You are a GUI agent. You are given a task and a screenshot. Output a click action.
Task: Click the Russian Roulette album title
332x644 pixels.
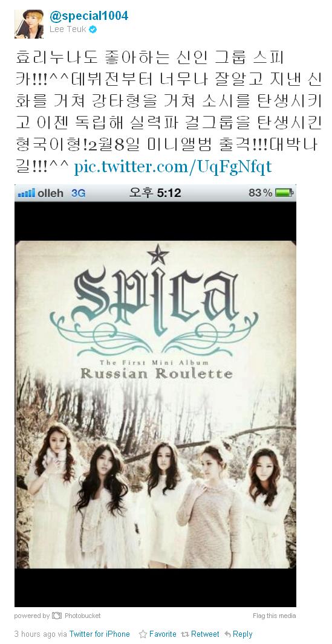(157, 373)
